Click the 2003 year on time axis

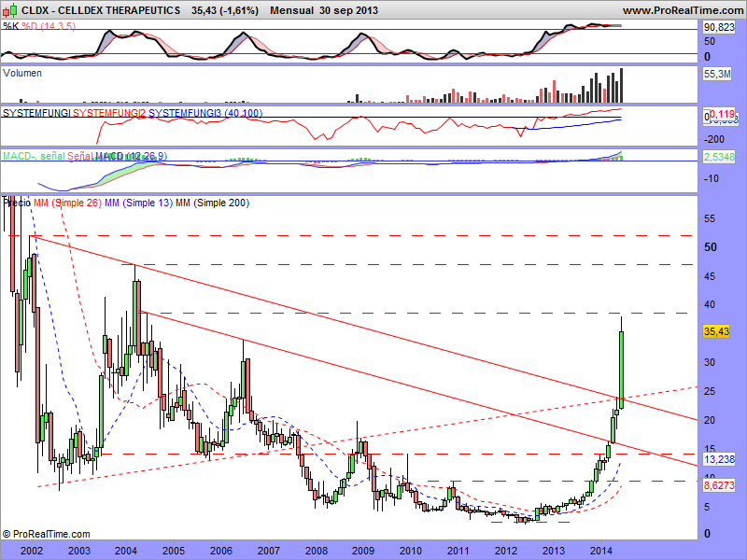pyautogui.click(x=79, y=551)
